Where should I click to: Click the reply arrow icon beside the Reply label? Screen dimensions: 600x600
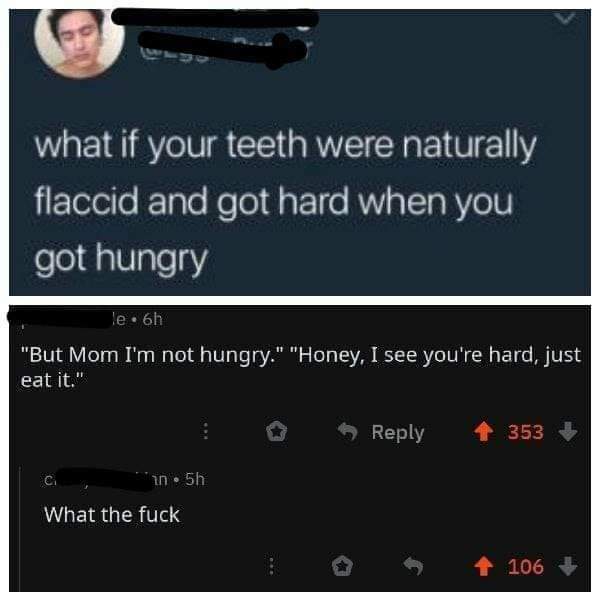[x=347, y=431]
